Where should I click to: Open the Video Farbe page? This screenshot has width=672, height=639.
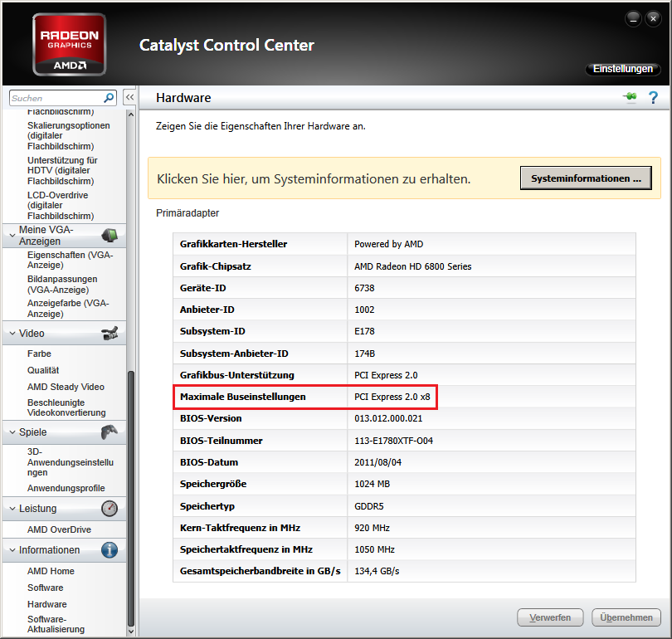(39, 354)
